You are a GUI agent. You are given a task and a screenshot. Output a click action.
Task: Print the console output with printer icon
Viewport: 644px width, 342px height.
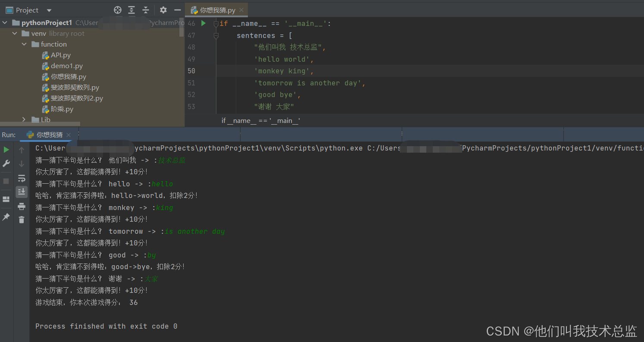pos(22,206)
